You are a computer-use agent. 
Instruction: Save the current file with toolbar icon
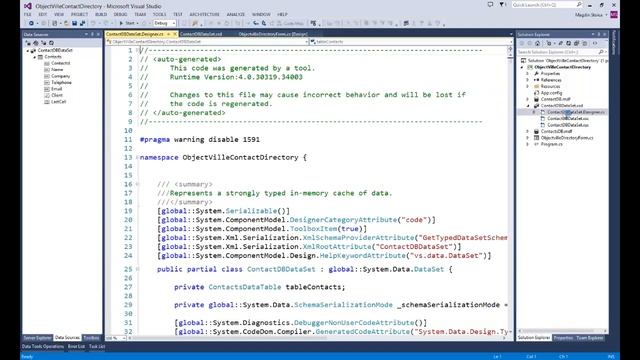pyautogui.click(x=74, y=23)
